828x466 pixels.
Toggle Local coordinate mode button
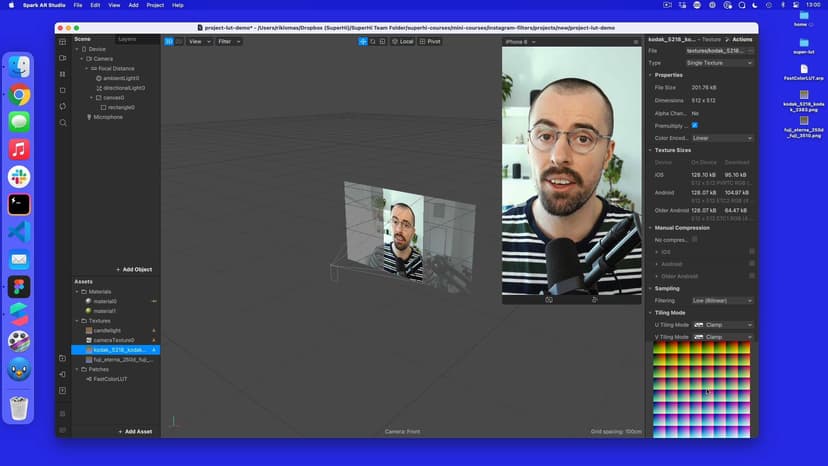402,41
